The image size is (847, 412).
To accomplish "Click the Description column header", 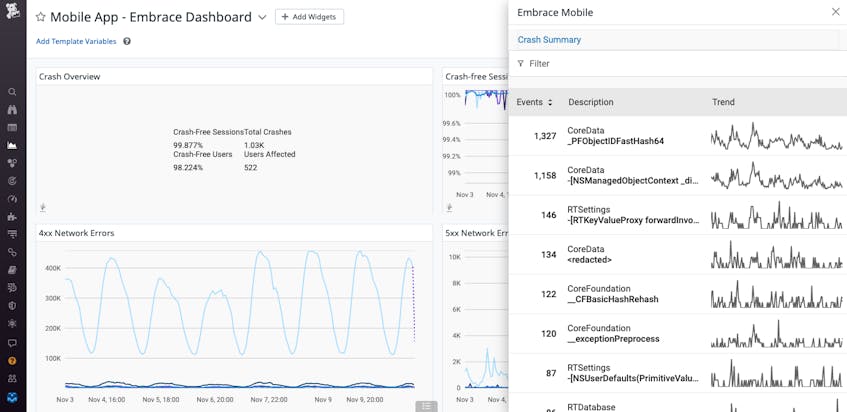I will pyautogui.click(x=590, y=102).
